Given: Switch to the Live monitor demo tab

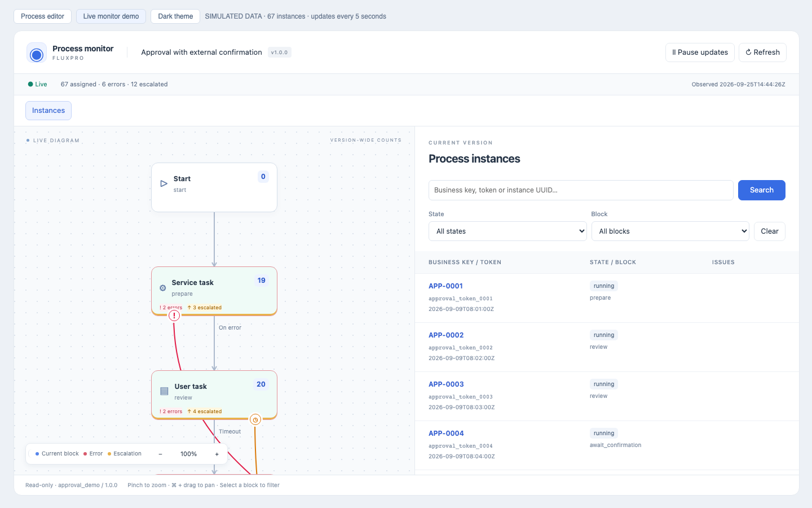Looking at the screenshot, I should coord(111,16).
